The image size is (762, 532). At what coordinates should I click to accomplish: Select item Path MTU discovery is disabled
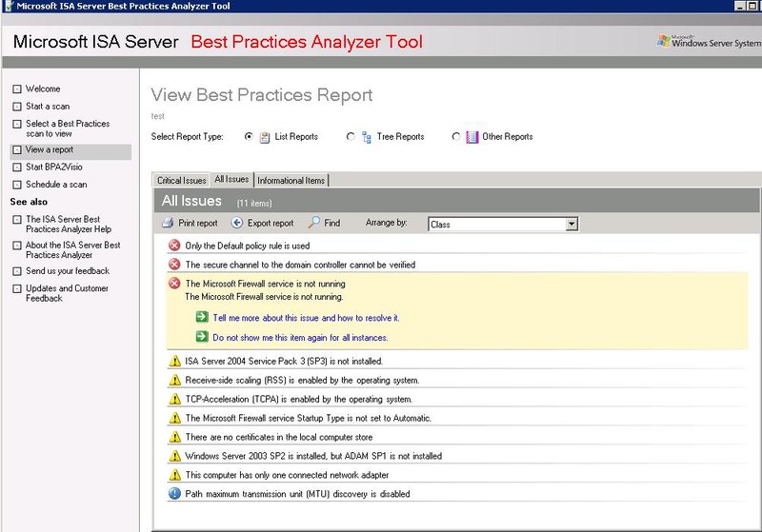[x=297, y=494]
